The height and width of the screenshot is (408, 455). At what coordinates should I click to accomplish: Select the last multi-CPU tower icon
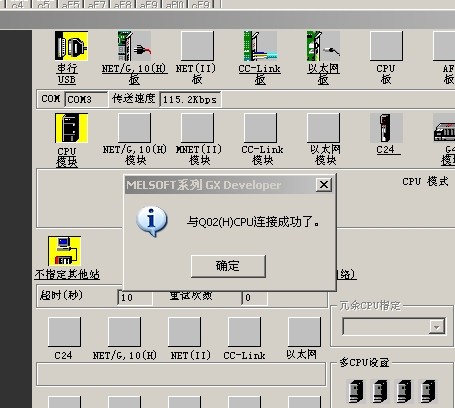[x=428, y=391]
